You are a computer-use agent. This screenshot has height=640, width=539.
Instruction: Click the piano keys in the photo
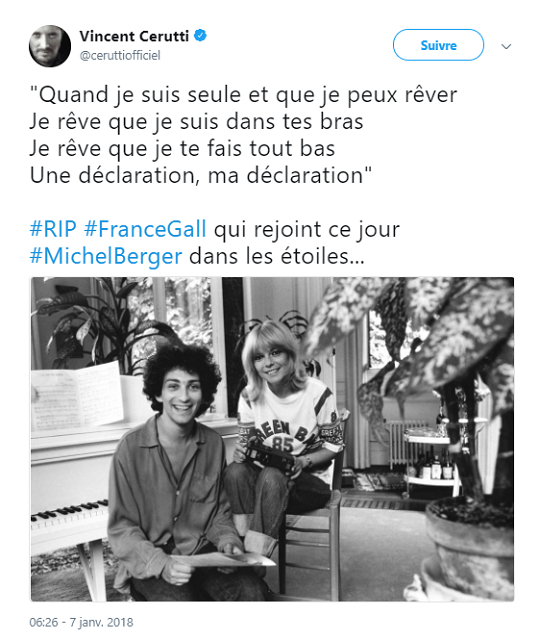[x=69, y=512]
